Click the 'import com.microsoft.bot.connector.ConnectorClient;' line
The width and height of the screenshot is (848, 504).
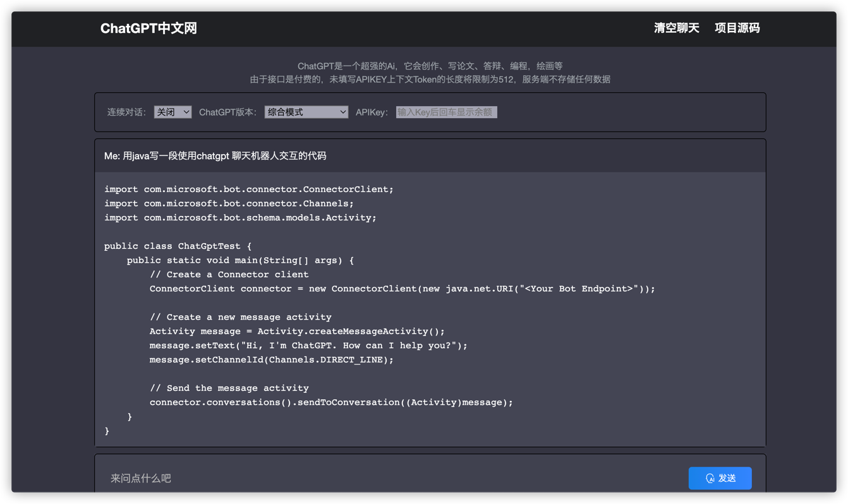(249, 189)
